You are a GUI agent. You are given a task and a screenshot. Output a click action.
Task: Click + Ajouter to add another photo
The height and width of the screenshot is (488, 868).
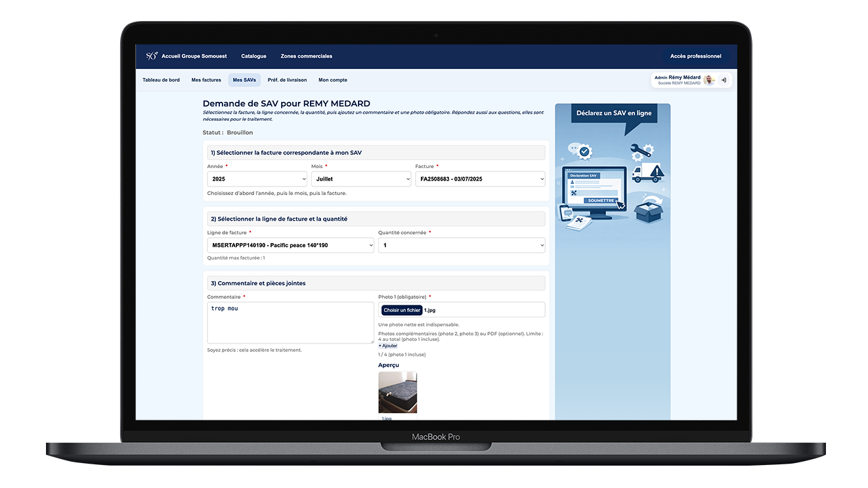click(388, 345)
